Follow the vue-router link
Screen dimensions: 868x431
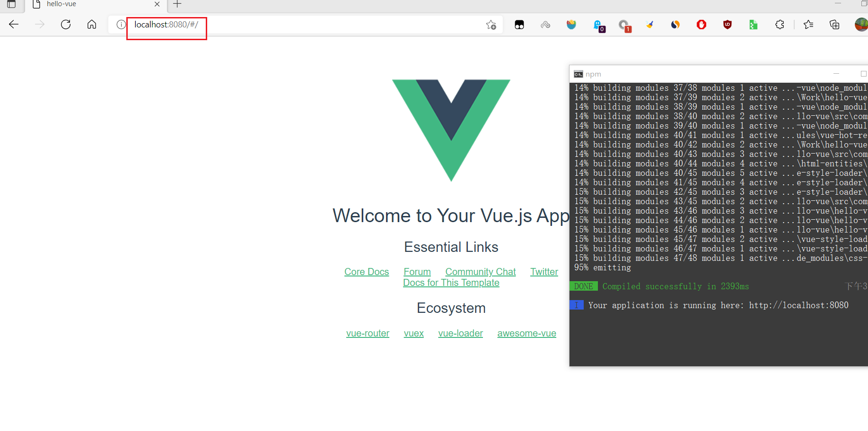click(368, 333)
